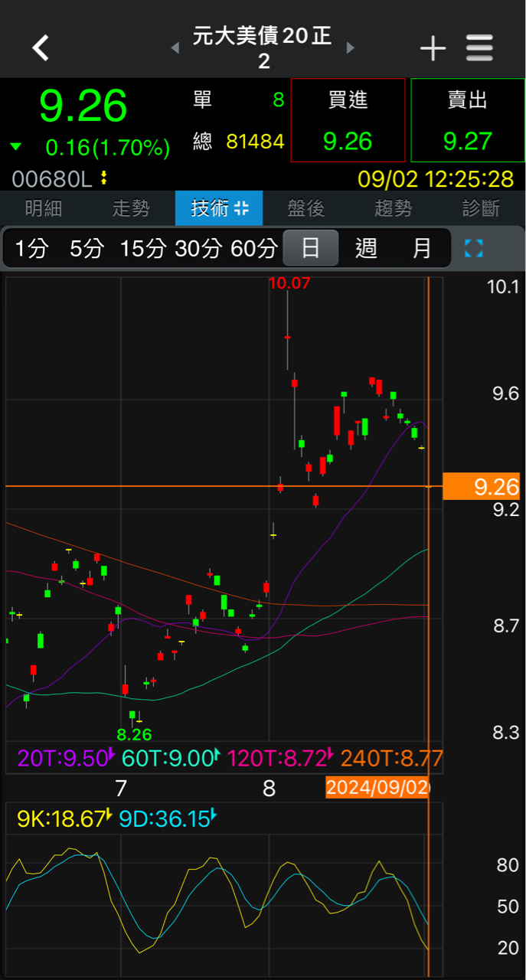The image size is (526, 980).
Task: Tap the 9K:18.67 indicator label
Action: (64, 819)
